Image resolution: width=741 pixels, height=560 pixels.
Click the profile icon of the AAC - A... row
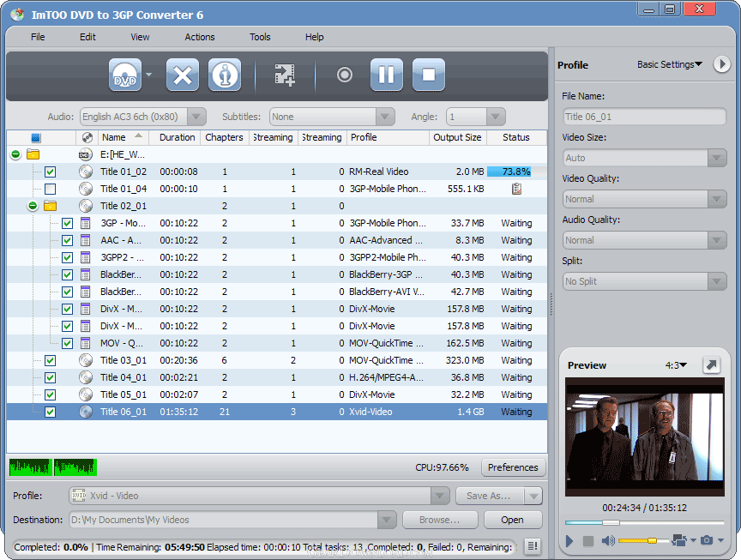tap(86, 240)
